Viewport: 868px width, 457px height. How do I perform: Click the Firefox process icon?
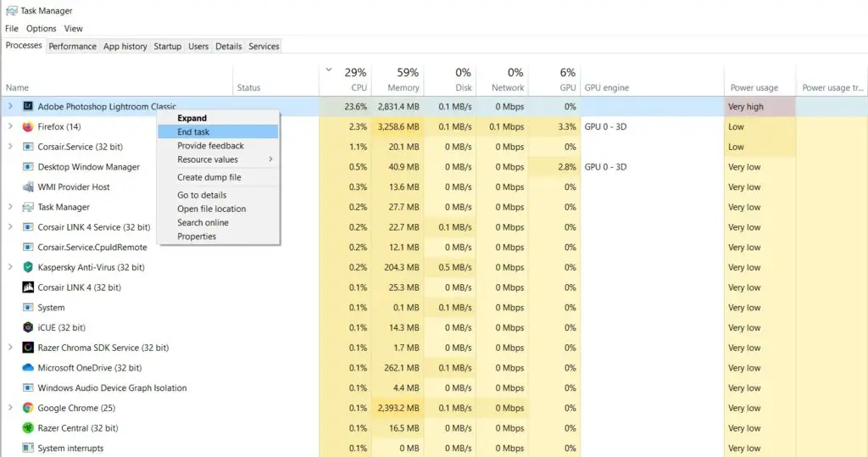coord(28,126)
